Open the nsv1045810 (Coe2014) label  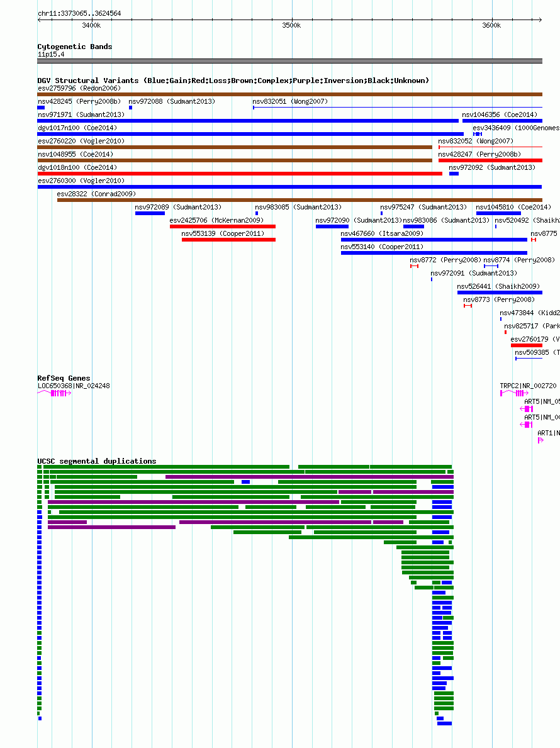513,208
